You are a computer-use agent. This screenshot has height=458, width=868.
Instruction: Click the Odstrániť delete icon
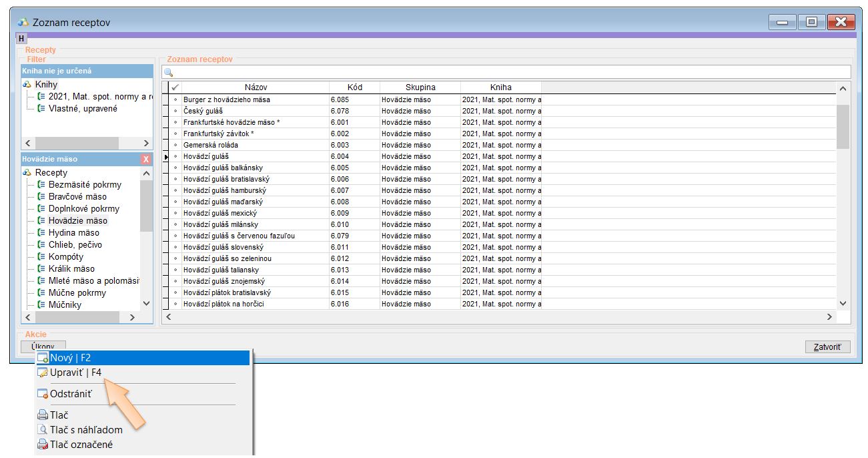(x=43, y=394)
